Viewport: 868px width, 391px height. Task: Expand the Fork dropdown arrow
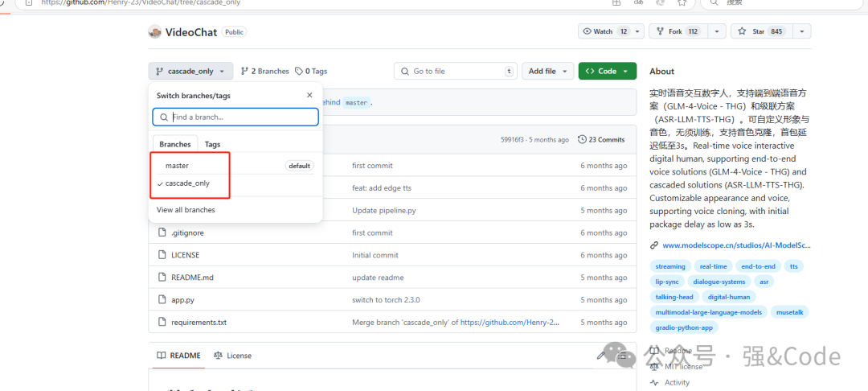717,31
